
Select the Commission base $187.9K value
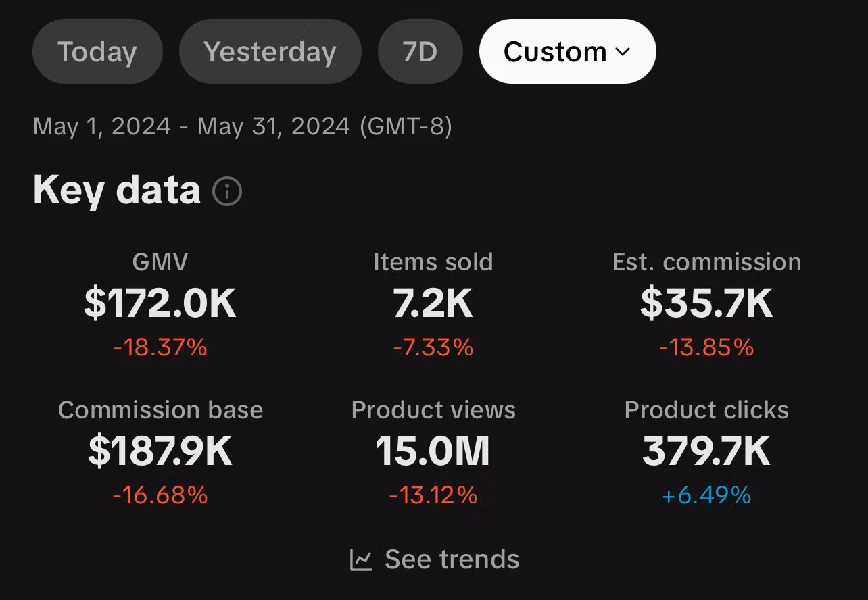point(160,451)
